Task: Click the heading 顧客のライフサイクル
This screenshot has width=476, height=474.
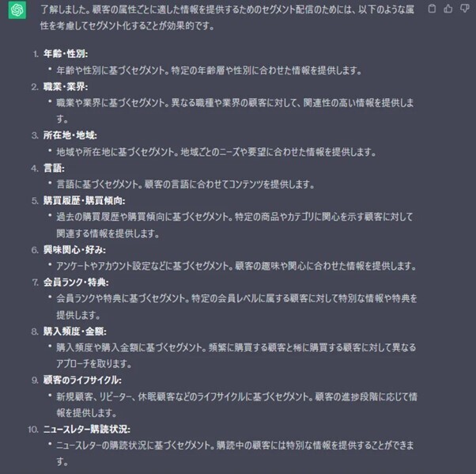Action: click(x=82, y=380)
